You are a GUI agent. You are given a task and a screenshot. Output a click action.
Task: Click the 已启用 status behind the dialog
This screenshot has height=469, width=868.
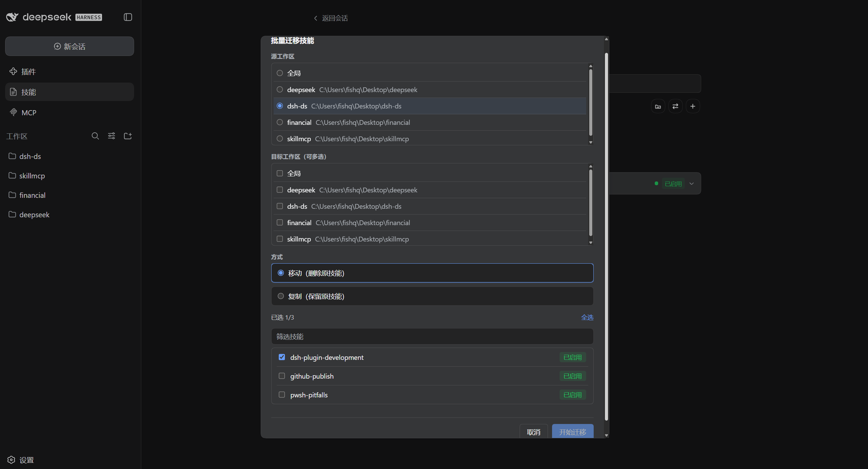[673, 184]
